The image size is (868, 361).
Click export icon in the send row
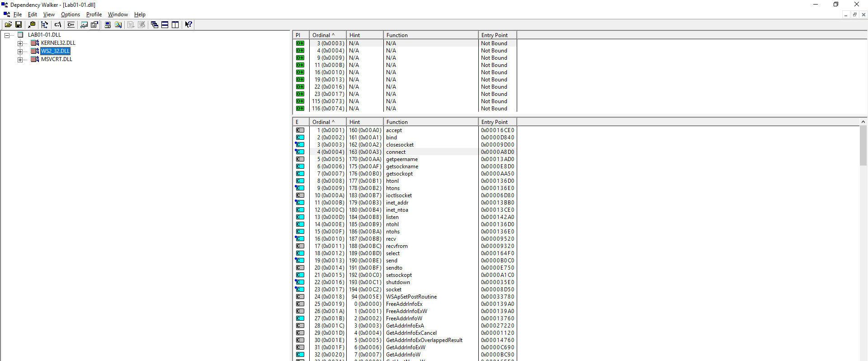pos(300,261)
